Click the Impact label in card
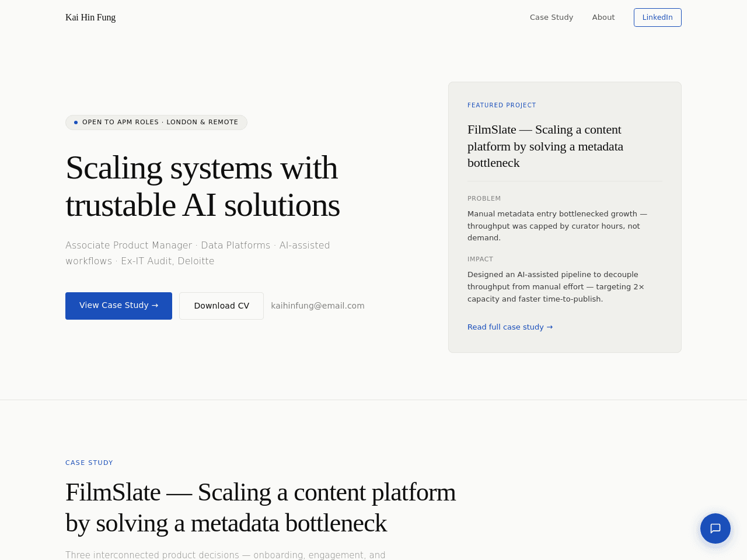This screenshot has width=747, height=560. coord(480,260)
